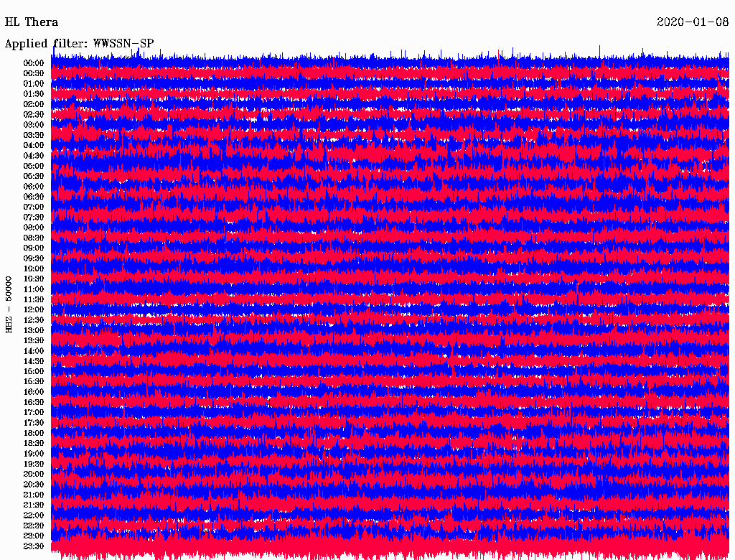Select the 02:30 time label
The image size is (735, 560).
[x=33, y=115]
